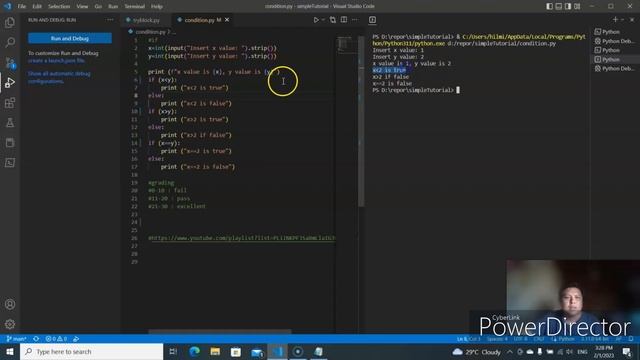Screen dimensions: 640x360
Task: Close the terminal panel
Action: pyautogui.click(x=632, y=20)
